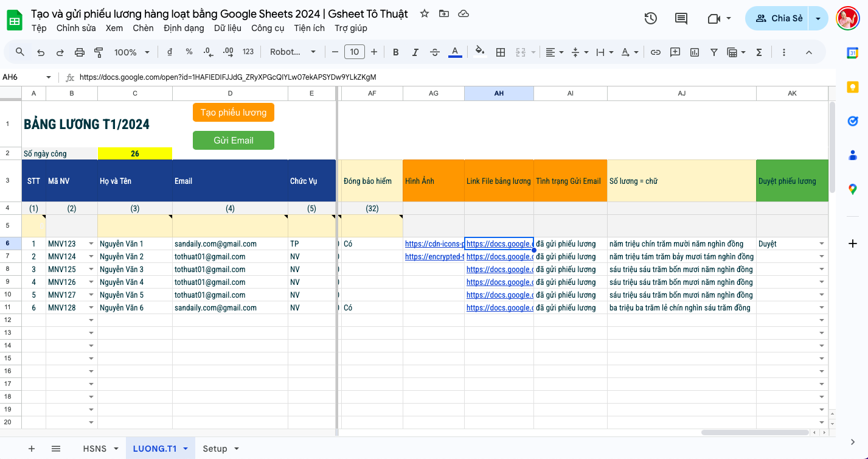Click the Paint format tool
868x459 pixels.
pyautogui.click(x=98, y=52)
